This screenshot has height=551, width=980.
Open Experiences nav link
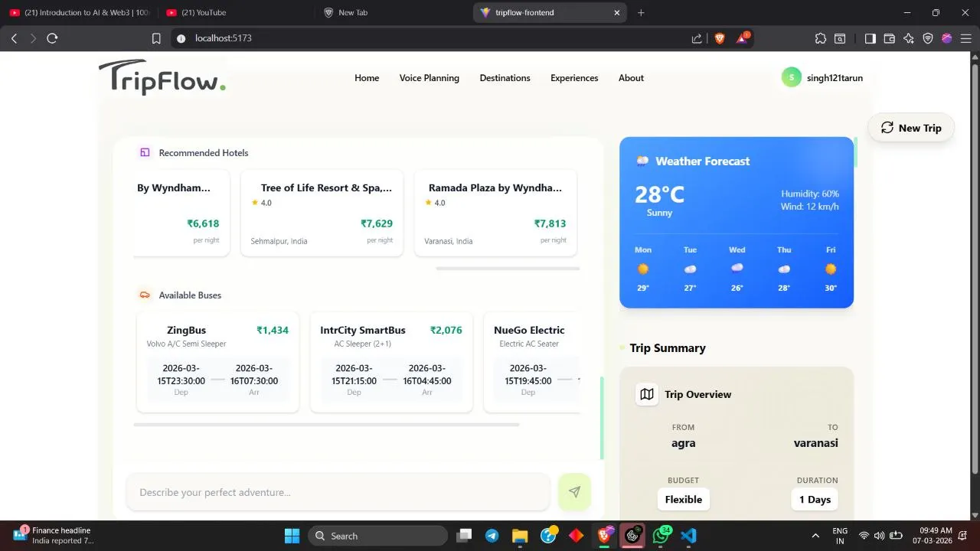[x=574, y=78]
